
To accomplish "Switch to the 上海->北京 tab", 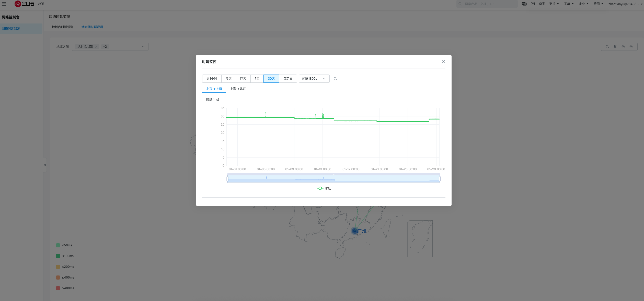I will tap(238, 89).
